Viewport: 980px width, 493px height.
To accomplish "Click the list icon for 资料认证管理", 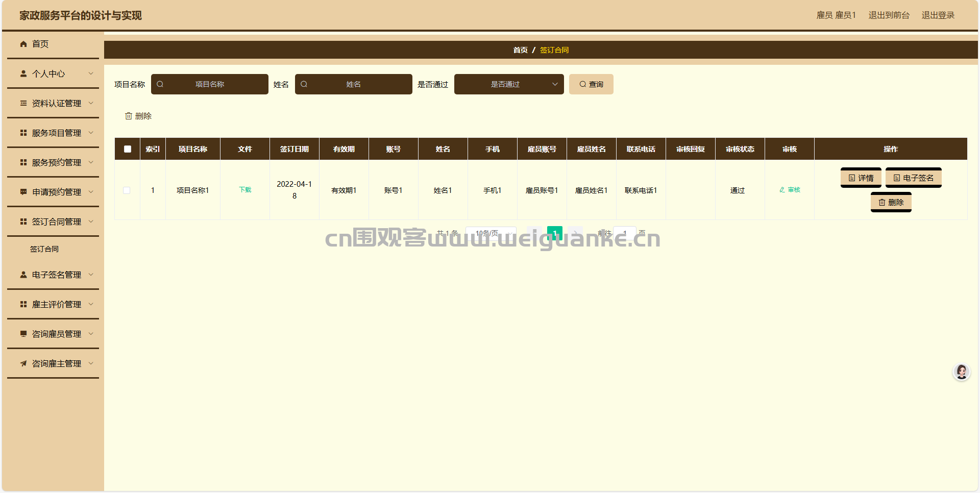I will click(23, 103).
